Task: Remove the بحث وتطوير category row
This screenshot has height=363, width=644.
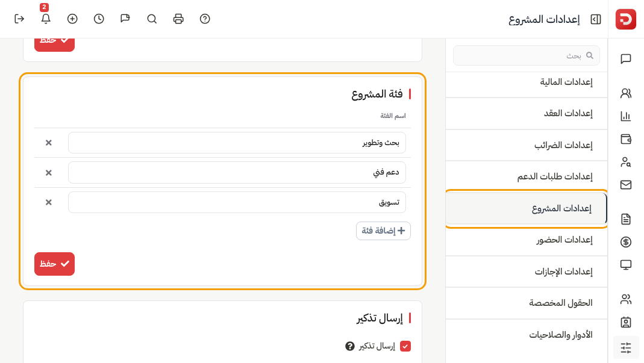Action: 48,143
